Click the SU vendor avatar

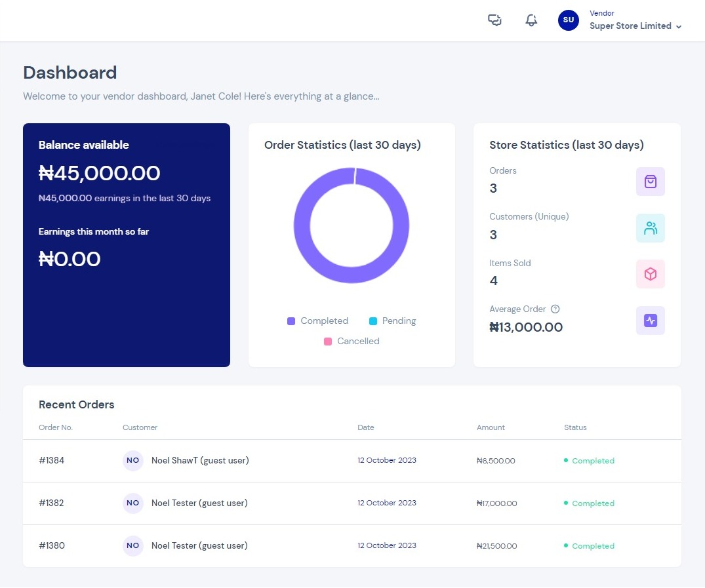(x=569, y=20)
